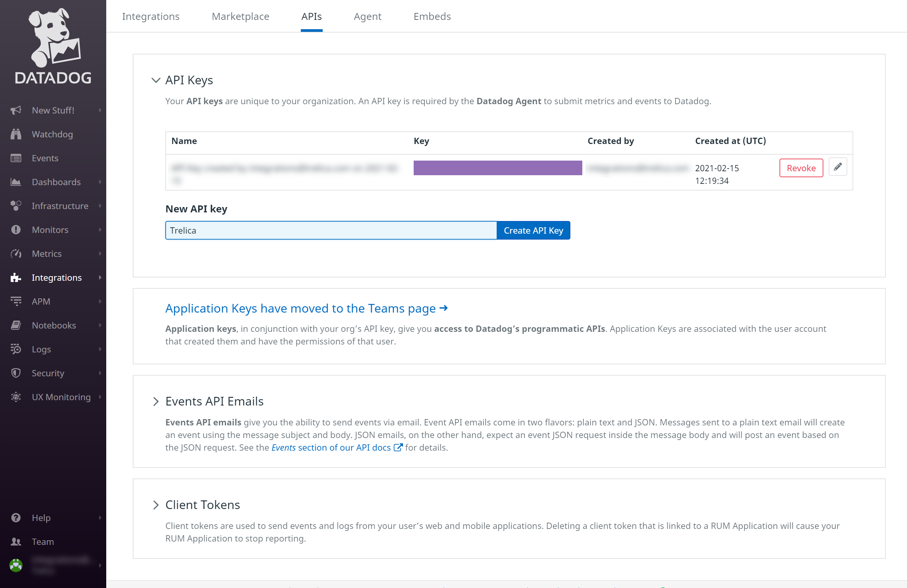Click the APM lines icon
This screenshot has height=588, width=907.
16,301
